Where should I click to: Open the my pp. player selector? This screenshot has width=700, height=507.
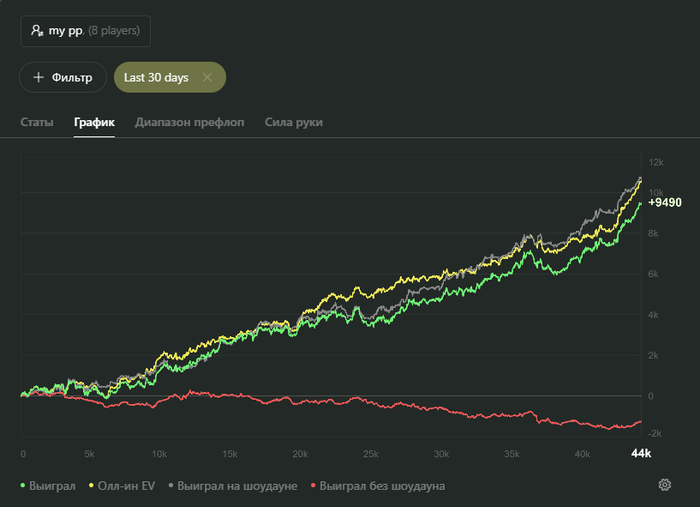(85, 31)
